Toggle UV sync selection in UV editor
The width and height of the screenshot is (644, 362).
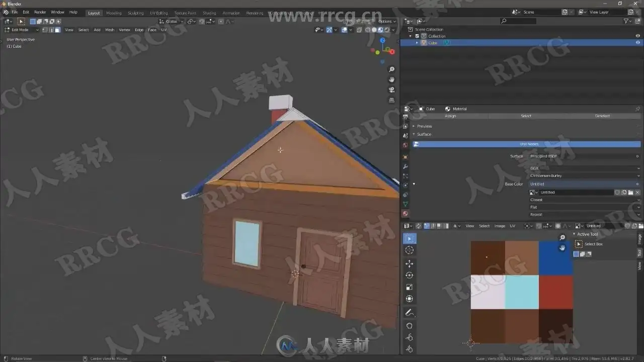pos(418,226)
